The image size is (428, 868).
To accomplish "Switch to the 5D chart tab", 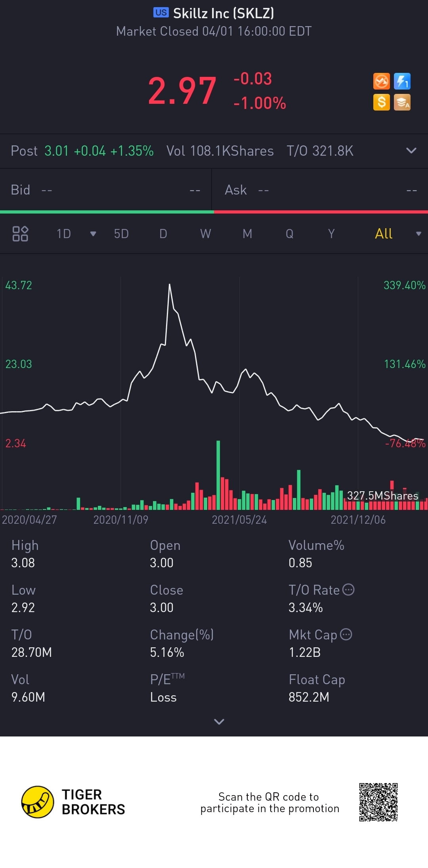I will click(x=121, y=234).
